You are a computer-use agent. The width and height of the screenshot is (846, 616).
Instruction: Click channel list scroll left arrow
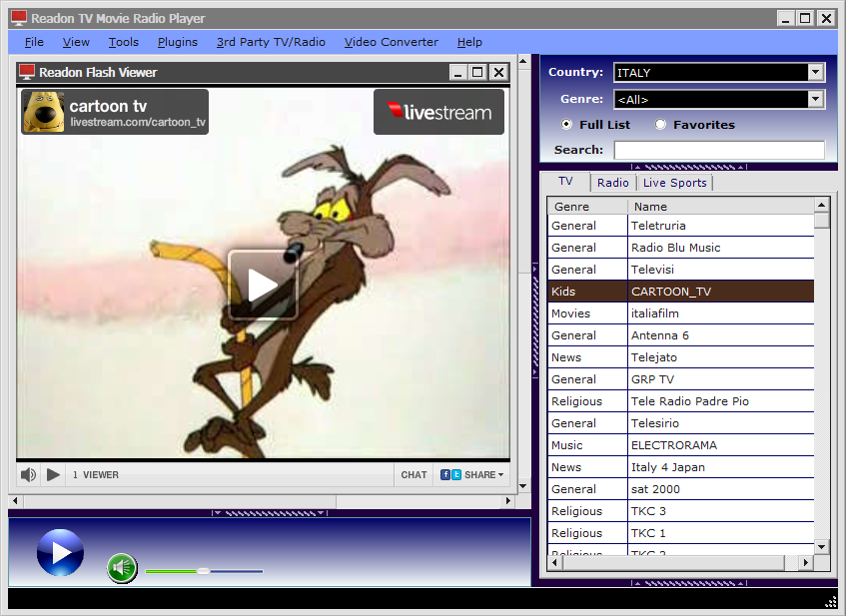[554, 563]
